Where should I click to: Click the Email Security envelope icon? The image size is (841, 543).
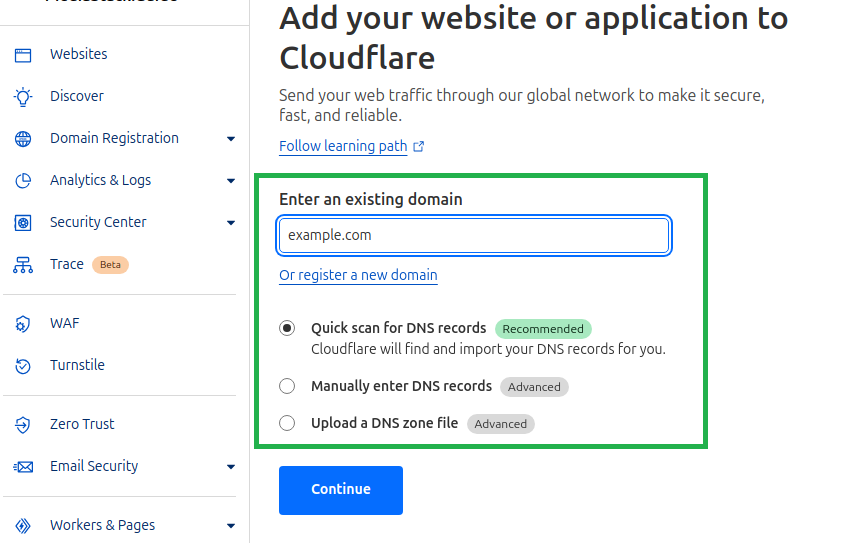[23, 467]
